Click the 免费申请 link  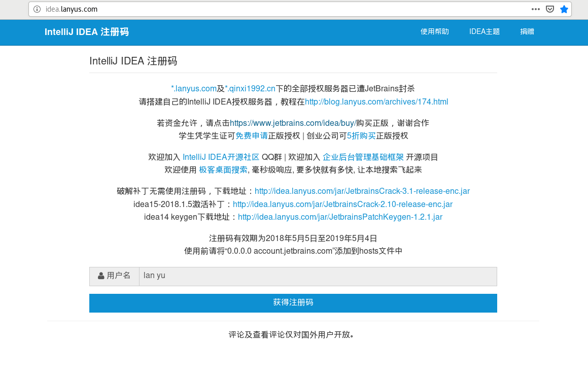pyautogui.click(x=252, y=136)
